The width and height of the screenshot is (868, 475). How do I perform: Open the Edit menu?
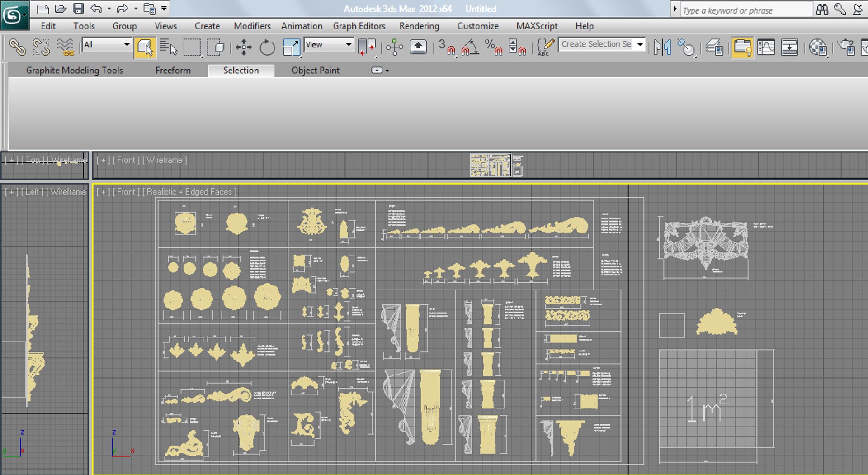[x=48, y=26]
